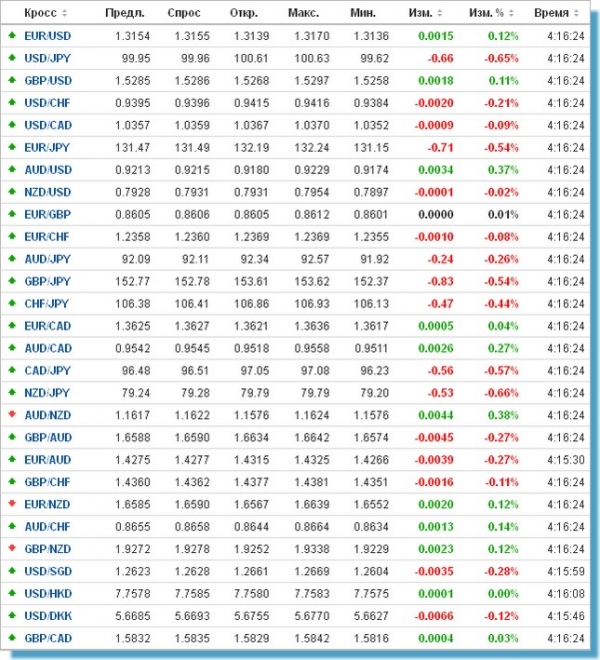Click the green up arrow beside EUR/JPY

point(12,147)
